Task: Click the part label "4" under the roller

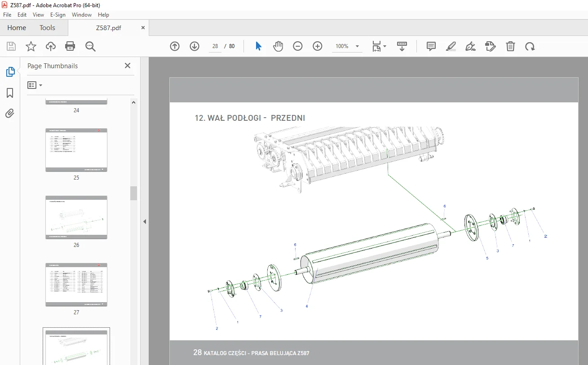Action: tap(307, 306)
